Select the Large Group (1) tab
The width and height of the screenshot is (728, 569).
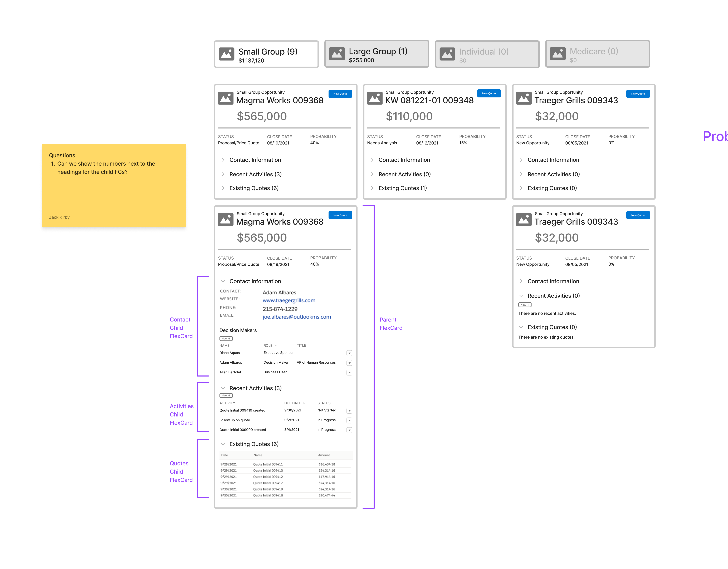[377, 54]
